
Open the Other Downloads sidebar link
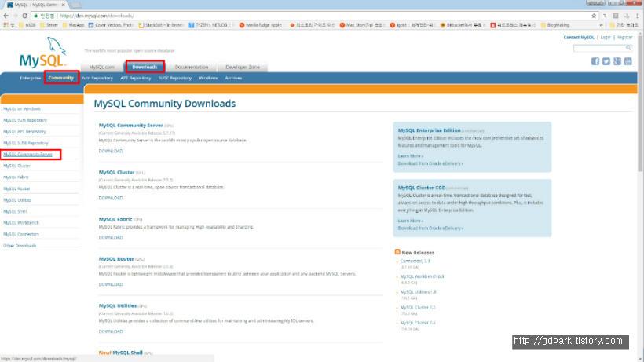pos(20,246)
